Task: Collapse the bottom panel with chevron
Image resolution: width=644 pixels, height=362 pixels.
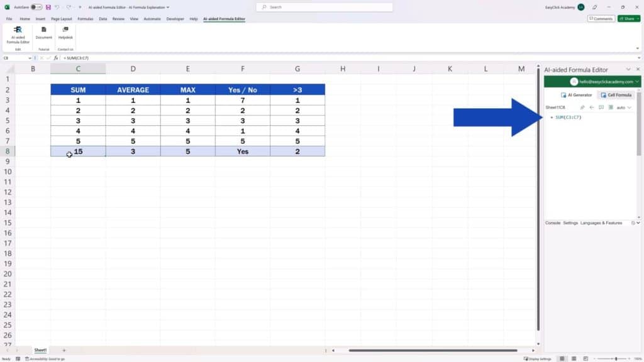Action: tap(638, 223)
